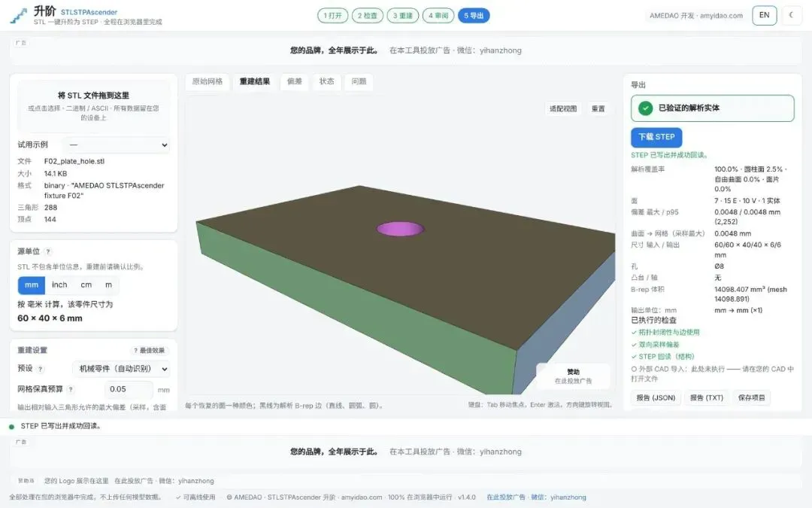Image resolution: width=812 pixels, height=508 pixels.
Task: Select m as source unit
Action: point(109,285)
